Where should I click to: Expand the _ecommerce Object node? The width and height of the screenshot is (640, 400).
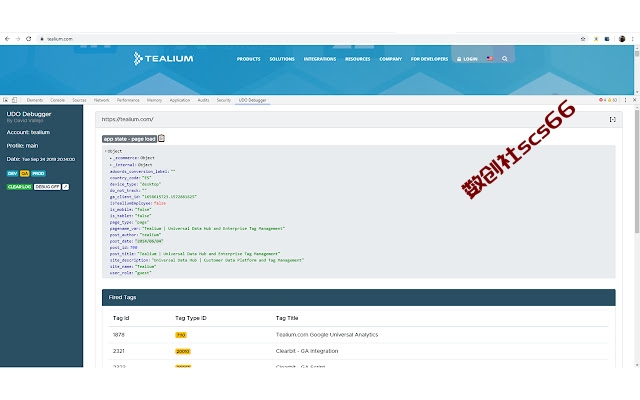111,158
